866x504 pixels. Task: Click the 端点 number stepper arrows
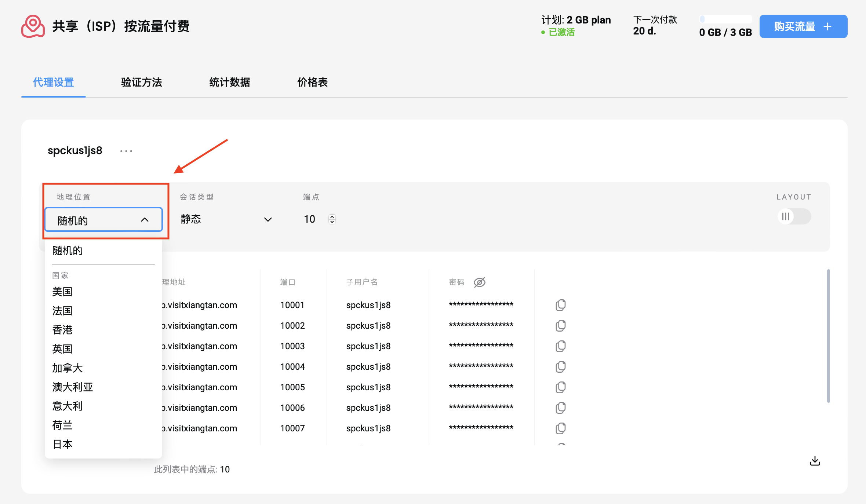[x=332, y=219]
